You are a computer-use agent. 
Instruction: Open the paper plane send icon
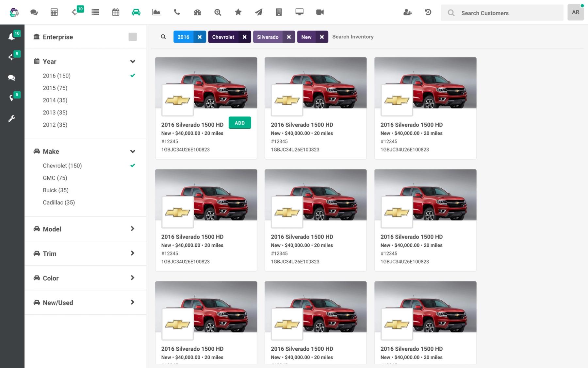(x=258, y=12)
